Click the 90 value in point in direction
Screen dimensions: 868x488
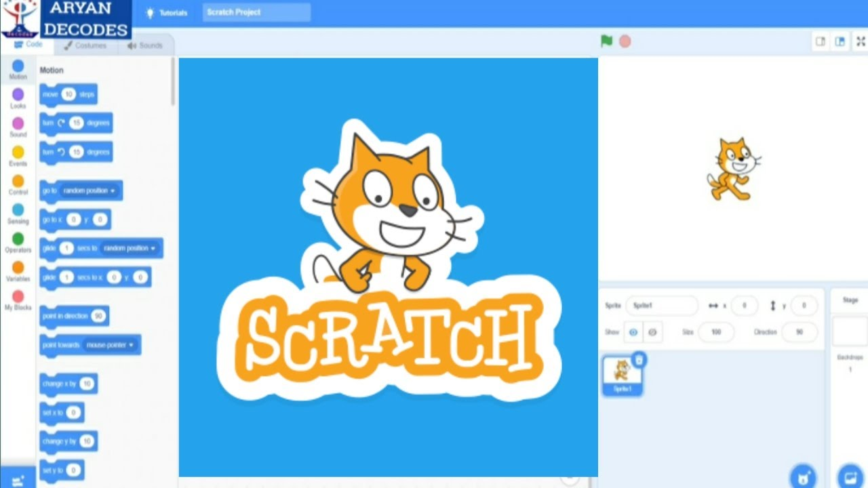tap(98, 316)
